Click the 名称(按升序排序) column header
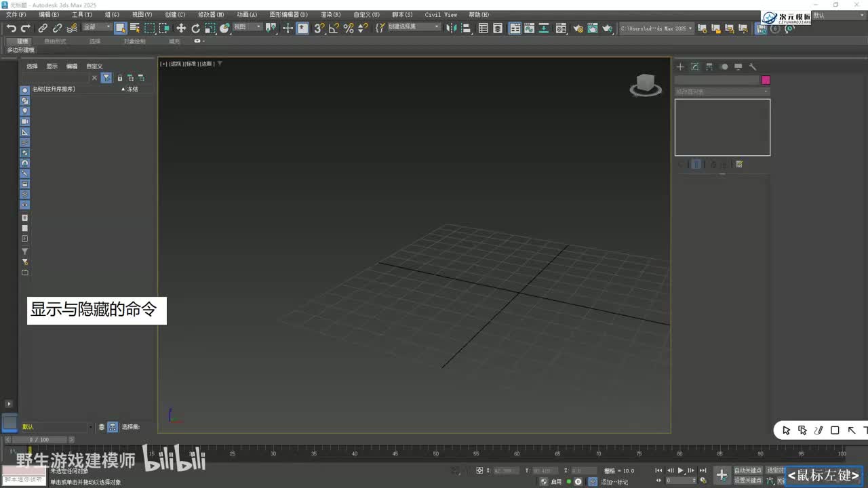This screenshot has height=488, width=868. point(54,89)
